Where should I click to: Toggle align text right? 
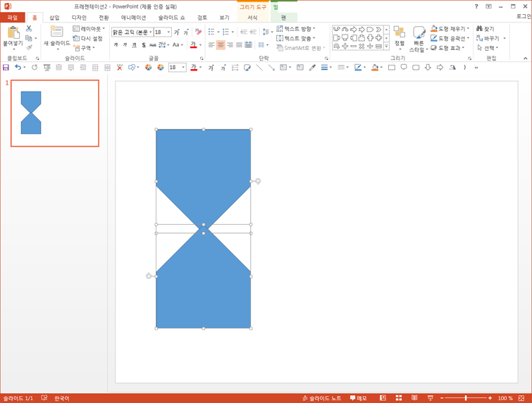[230, 45]
